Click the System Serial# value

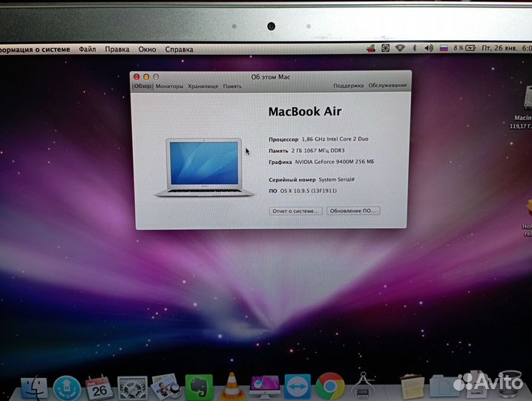tap(337, 179)
